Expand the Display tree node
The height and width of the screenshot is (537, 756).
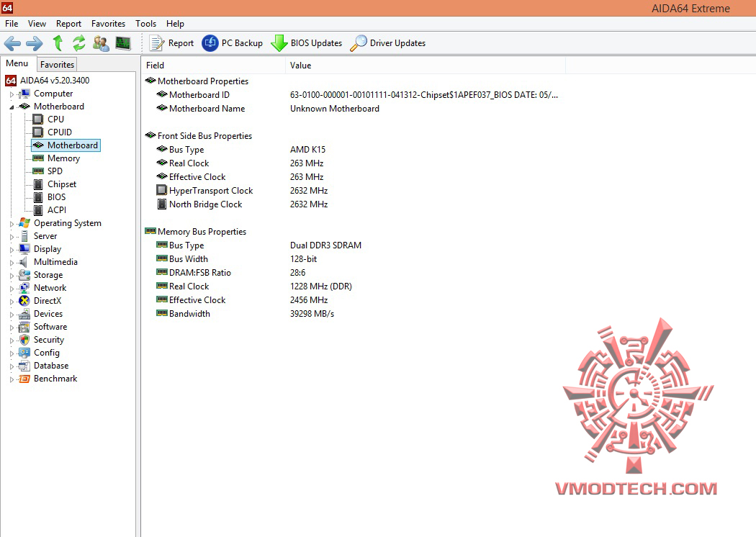[12, 250]
